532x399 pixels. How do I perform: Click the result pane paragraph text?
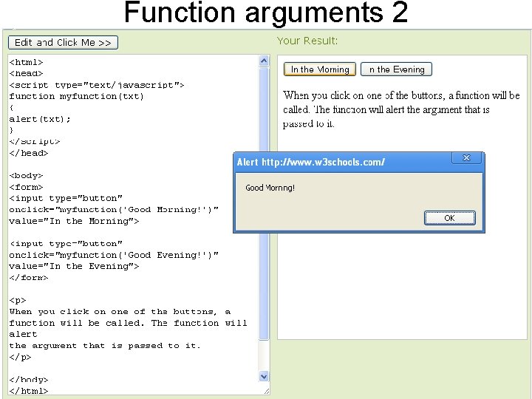(401, 109)
